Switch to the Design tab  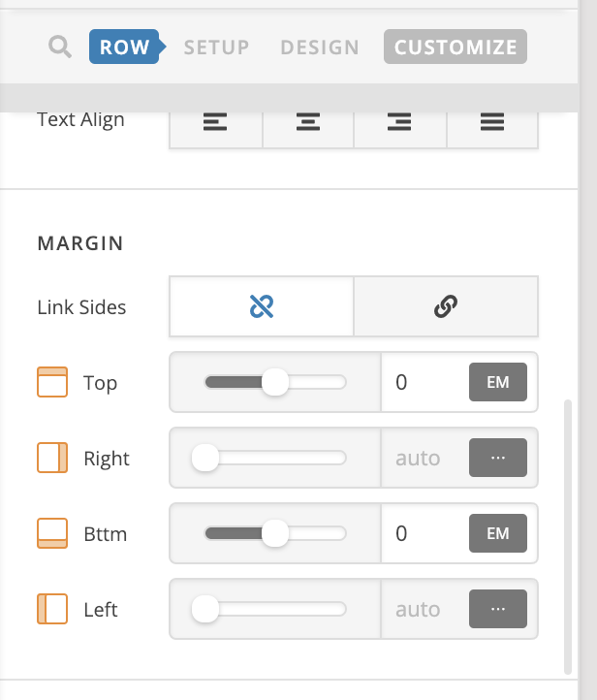pos(320,48)
